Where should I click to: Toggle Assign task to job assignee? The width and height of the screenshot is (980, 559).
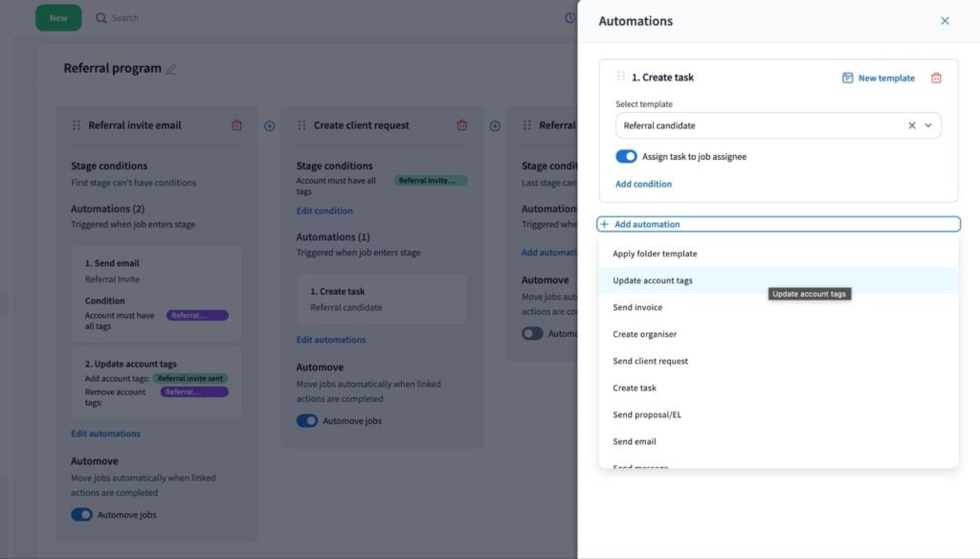coord(626,156)
